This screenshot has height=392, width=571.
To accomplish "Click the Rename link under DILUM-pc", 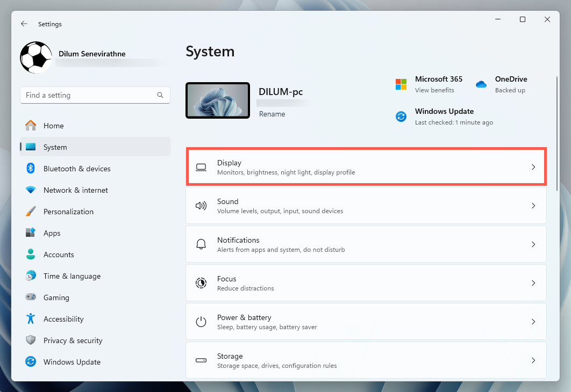I will (x=272, y=114).
